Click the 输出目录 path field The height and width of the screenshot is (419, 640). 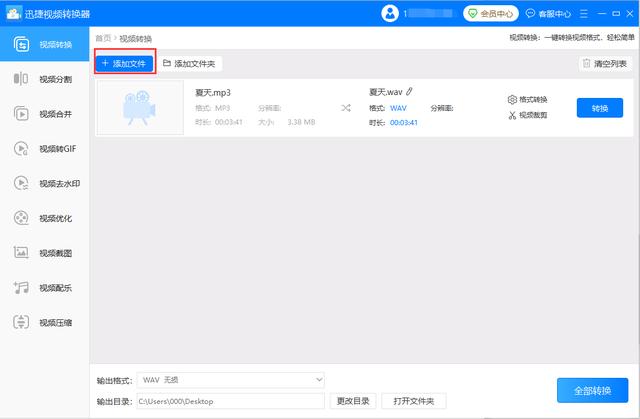tap(230, 401)
